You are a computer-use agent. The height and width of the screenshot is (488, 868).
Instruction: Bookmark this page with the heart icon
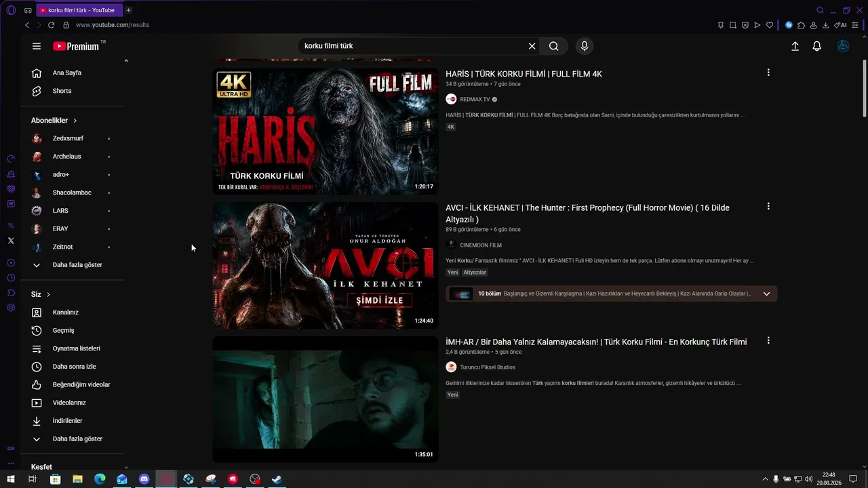[770, 25]
